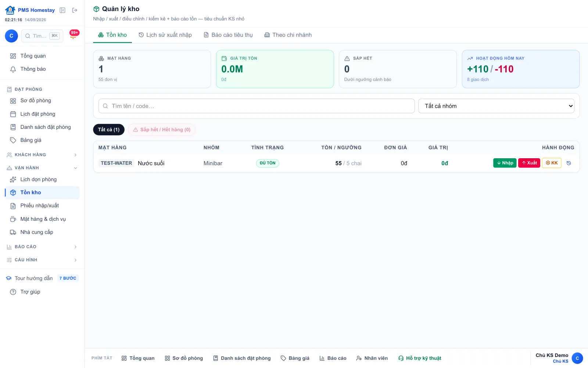588x368 pixels.
Task: Open Mặt hàng & dịch vụ
Action: tap(42, 219)
